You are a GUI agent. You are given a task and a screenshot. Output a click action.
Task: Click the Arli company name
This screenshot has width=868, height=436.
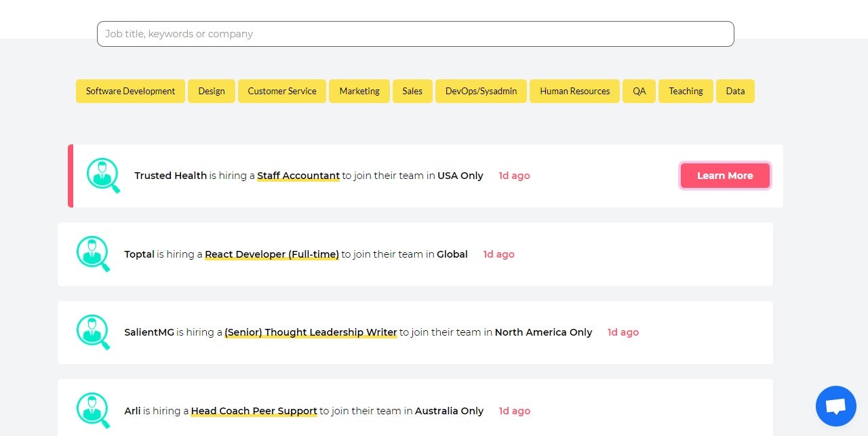click(132, 411)
